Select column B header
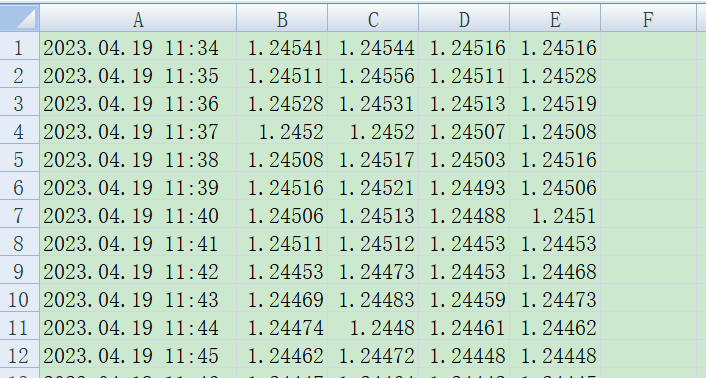 point(282,18)
